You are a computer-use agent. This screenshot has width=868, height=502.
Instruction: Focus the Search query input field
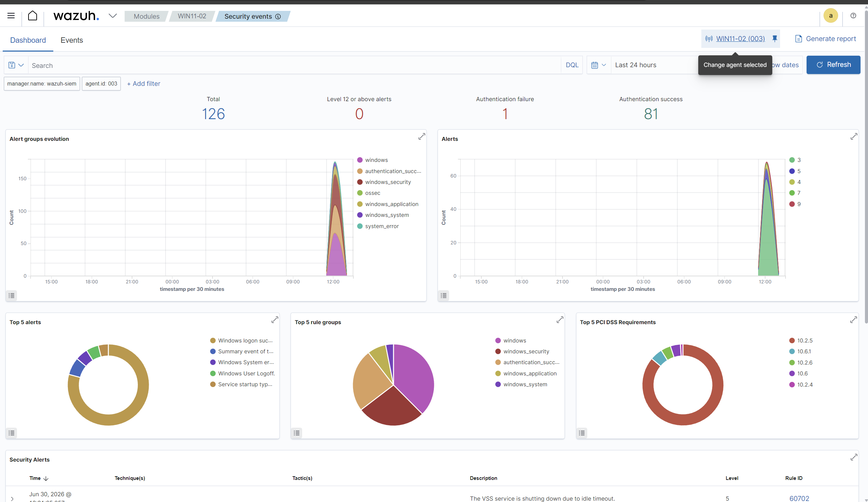click(295, 65)
